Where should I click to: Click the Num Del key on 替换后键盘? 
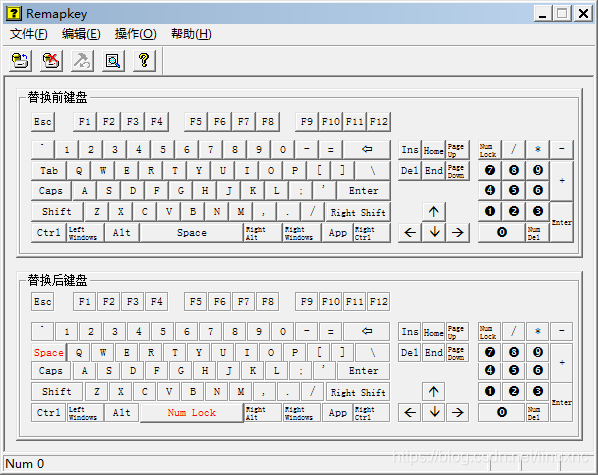537,413
